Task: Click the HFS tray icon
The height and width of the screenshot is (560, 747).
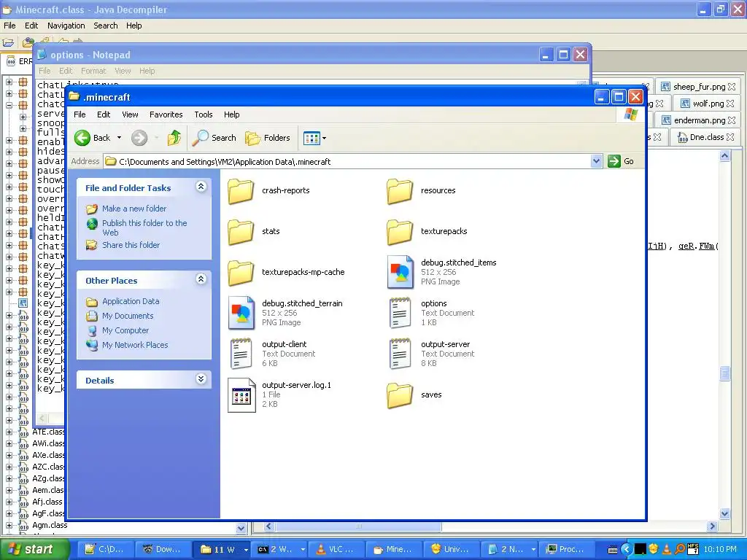Action: pos(693,549)
